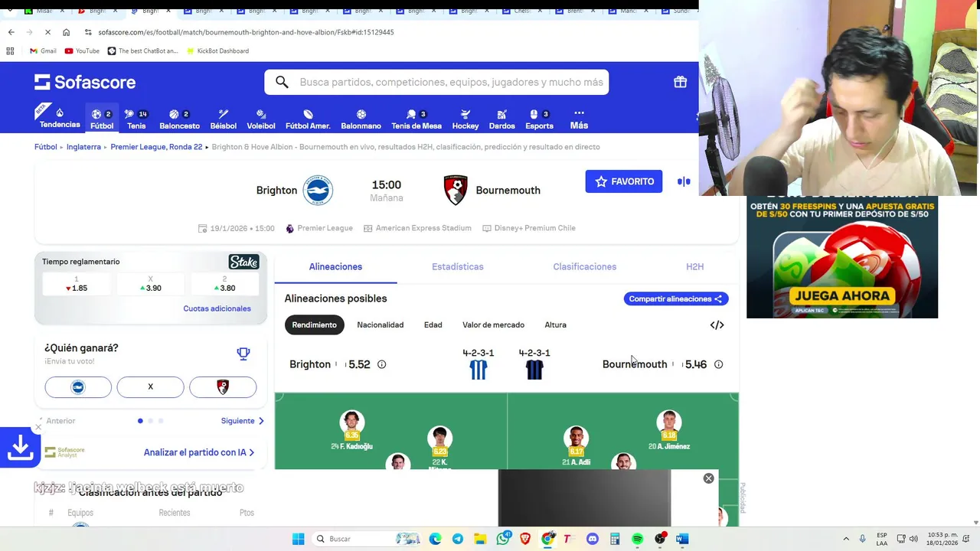Click the search magnifier icon
This screenshot has width=980, height=551.
pos(282,82)
